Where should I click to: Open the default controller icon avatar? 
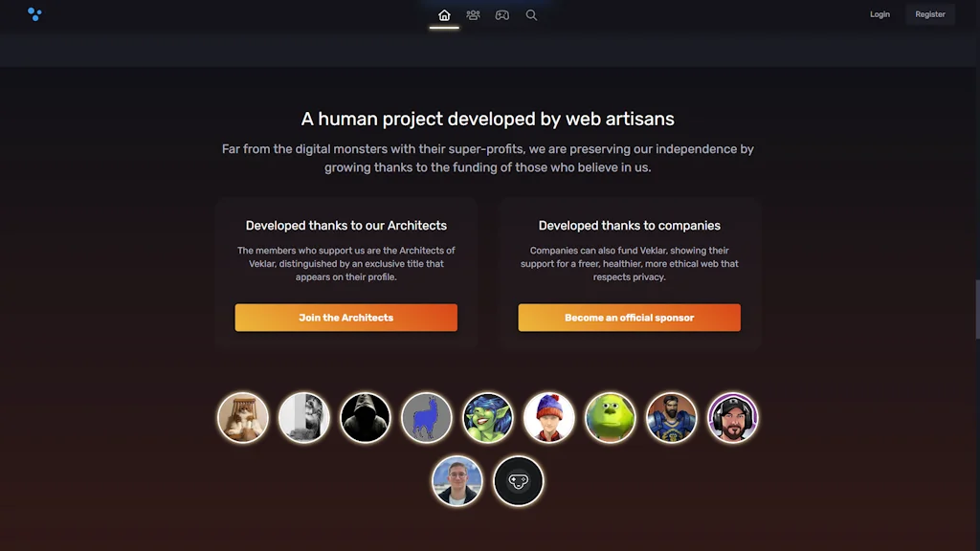(518, 481)
